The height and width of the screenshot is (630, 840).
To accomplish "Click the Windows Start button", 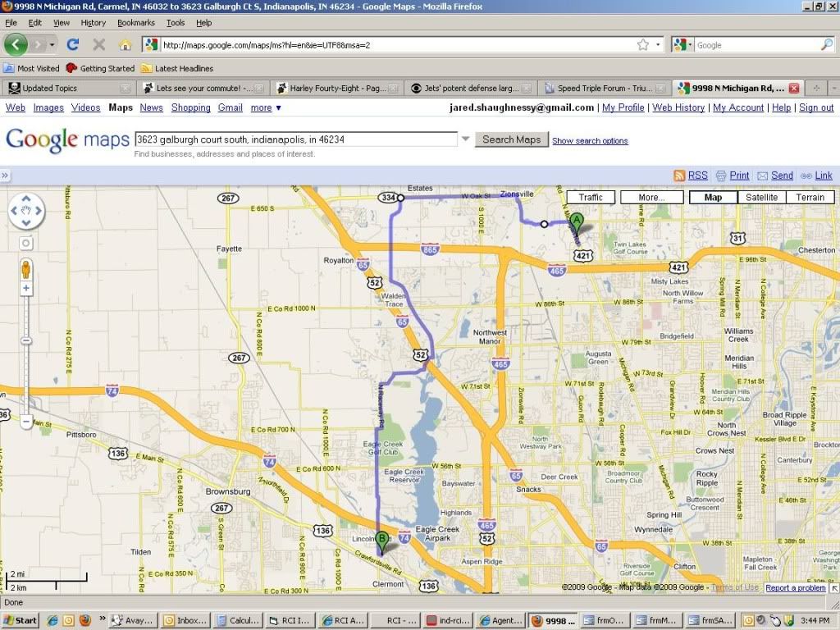I will 21,620.
